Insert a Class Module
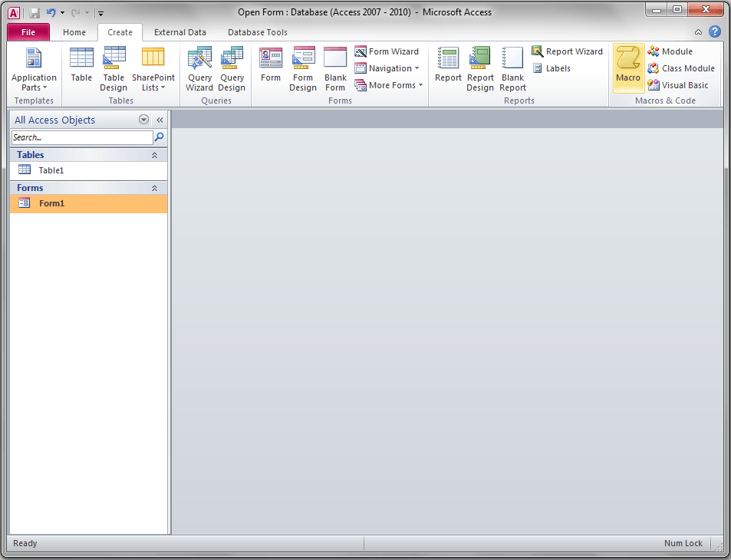Screen dimensions: 731x560 [x=682, y=68]
